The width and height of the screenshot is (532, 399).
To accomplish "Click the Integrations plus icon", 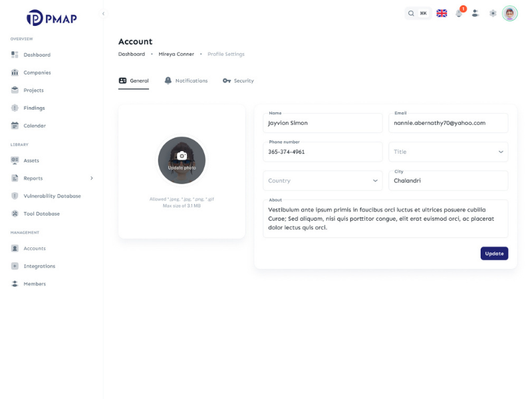I will [15, 266].
